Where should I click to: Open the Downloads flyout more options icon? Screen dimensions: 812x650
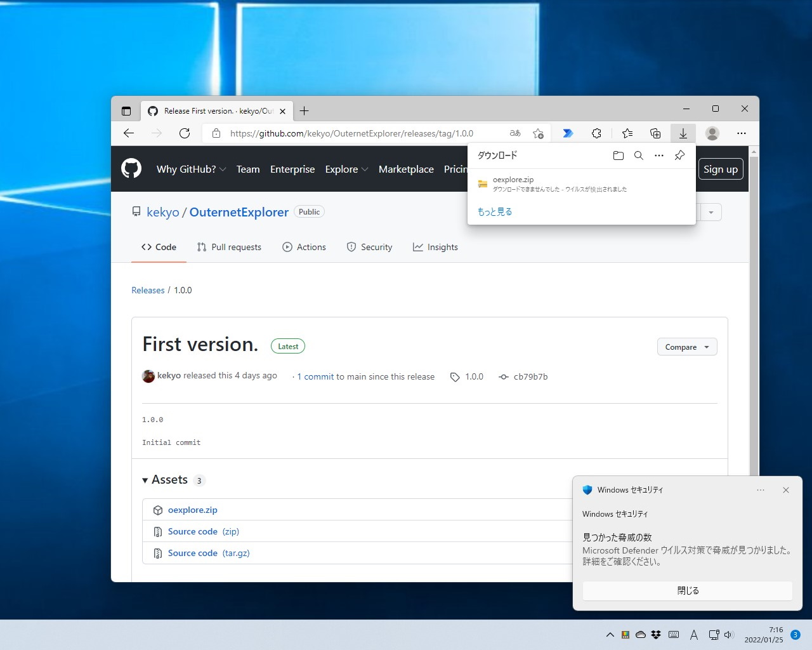pyautogui.click(x=658, y=155)
